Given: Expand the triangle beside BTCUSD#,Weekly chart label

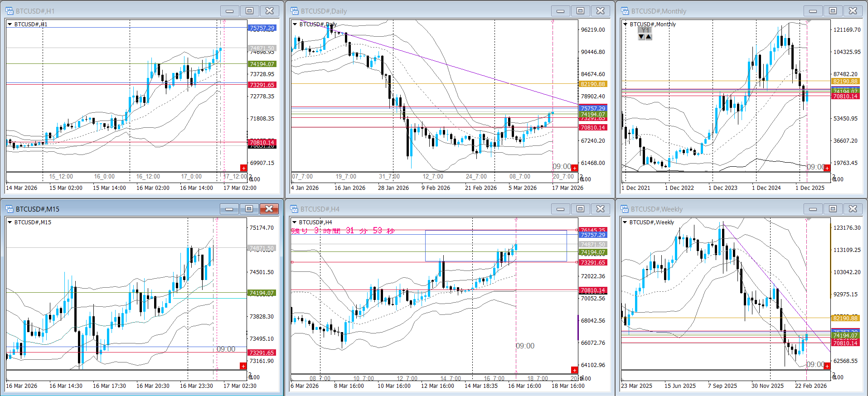Looking at the screenshot, I should [625, 222].
